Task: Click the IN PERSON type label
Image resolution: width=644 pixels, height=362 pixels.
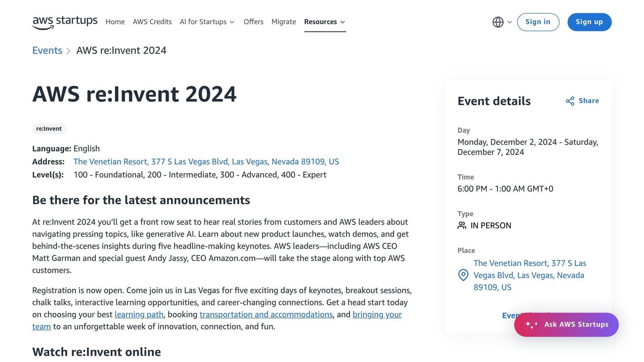Action: point(491,226)
